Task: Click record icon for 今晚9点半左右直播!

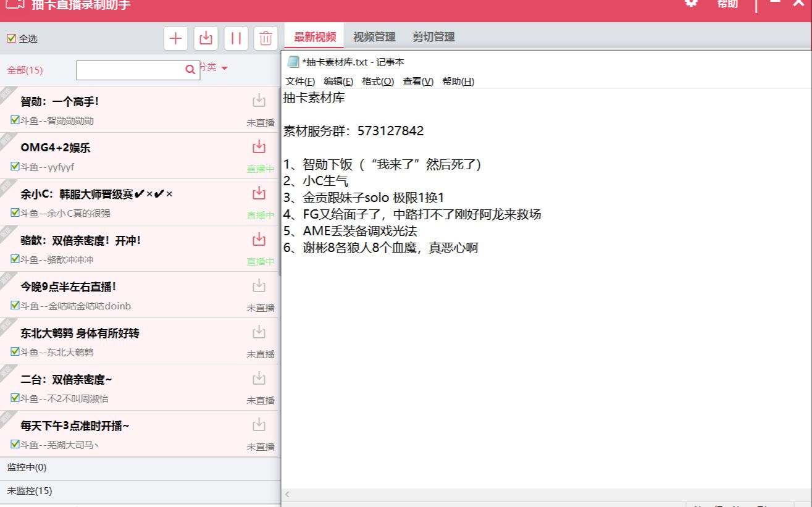Action: [x=259, y=286]
